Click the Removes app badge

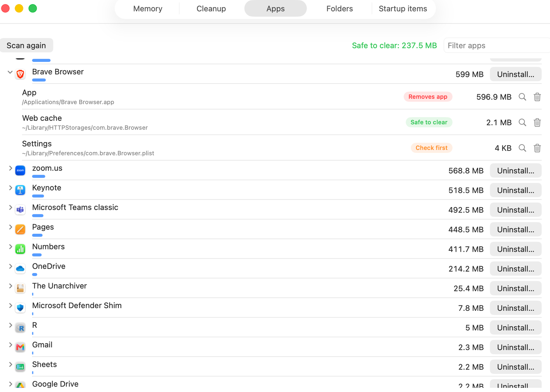coord(428,97)
